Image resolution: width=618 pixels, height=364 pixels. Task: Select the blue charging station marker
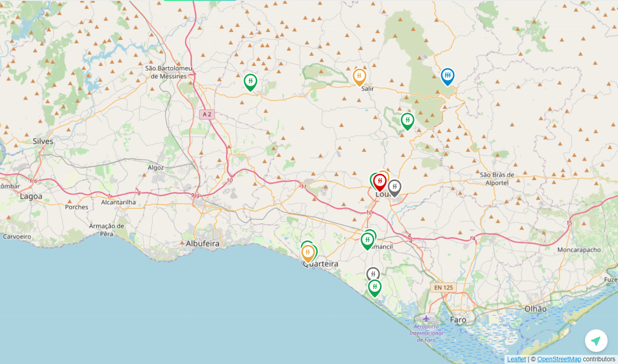[x=448, y=76]
